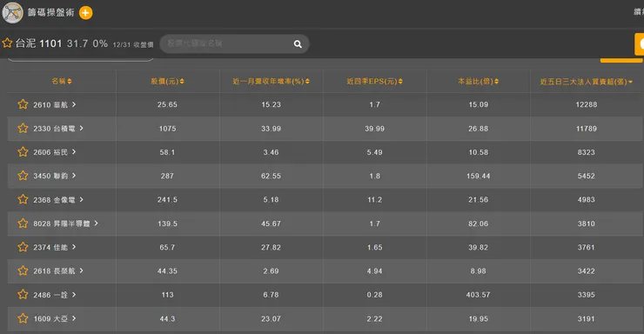Star the 2486 一詮 row

pyautogui.click(x=23, y=295)
